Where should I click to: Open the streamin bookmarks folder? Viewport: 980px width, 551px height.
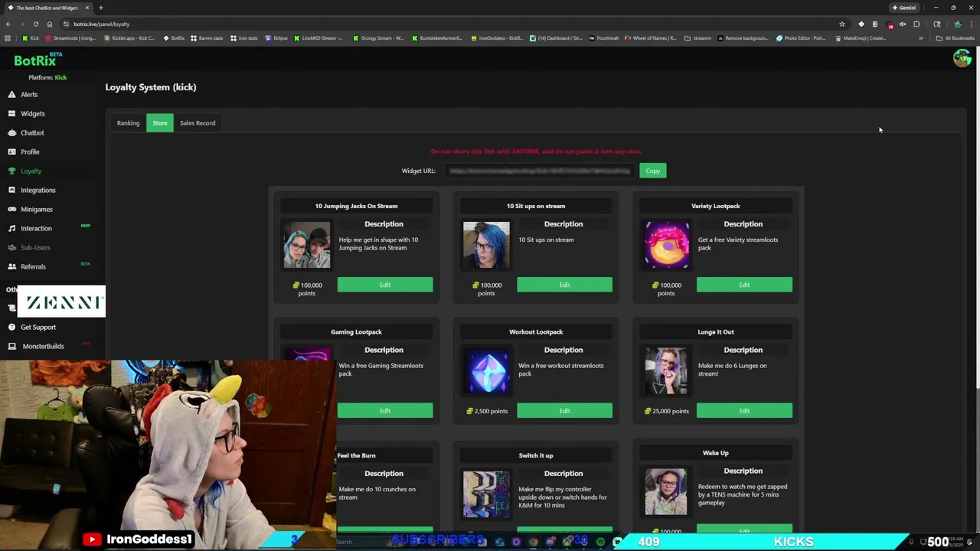click(697, 37)
